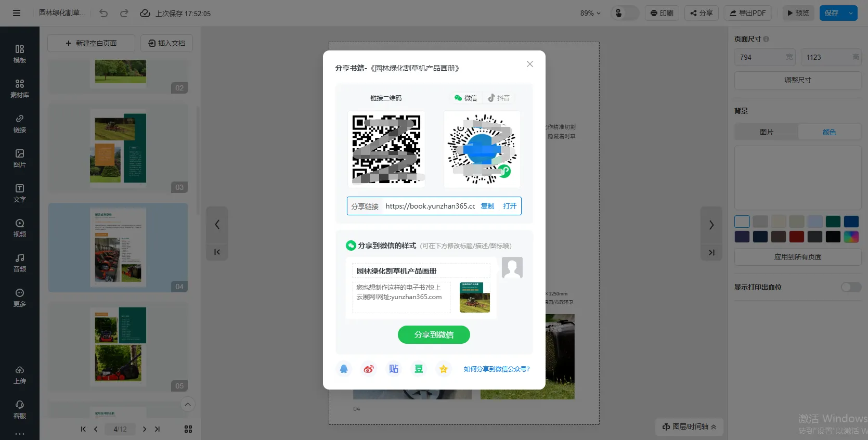Click the page size help icon

click(766, 39)
